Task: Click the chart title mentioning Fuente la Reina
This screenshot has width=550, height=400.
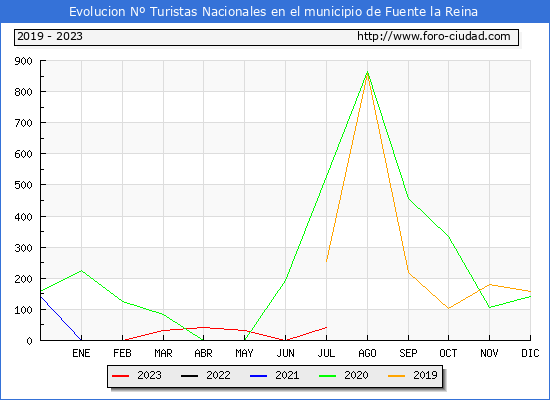Action: 273,12
